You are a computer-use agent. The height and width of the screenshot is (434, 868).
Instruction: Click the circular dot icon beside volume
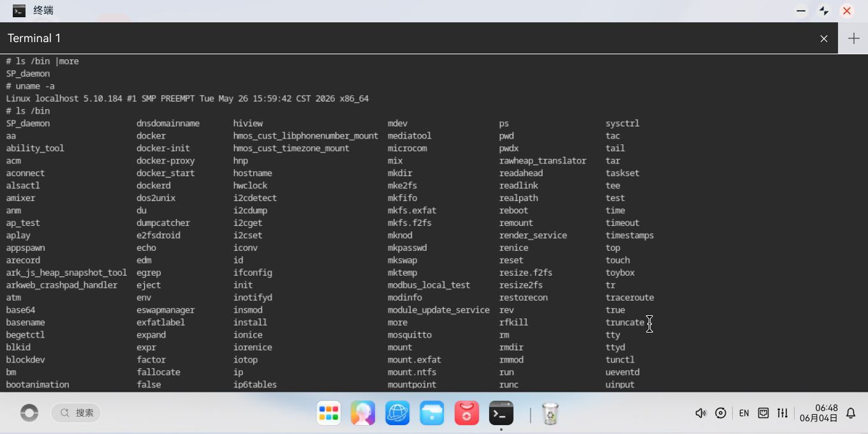721,413
